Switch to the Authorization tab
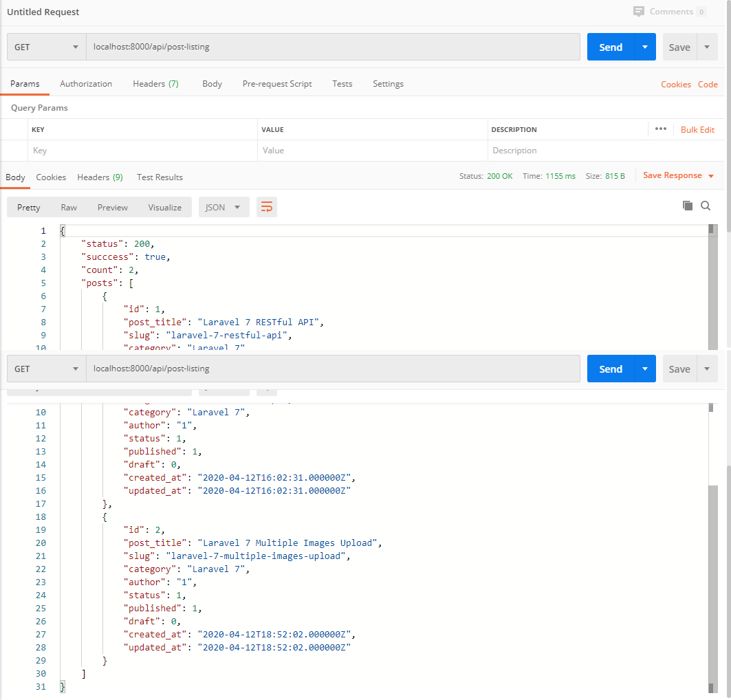 pyautogui.click(x=86, y=84)
